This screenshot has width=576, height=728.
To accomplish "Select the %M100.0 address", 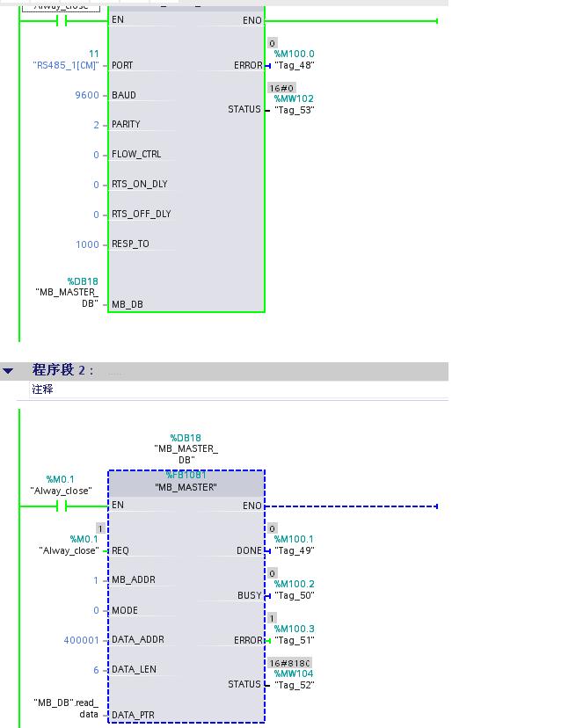I will pyautogui.click(x=294, y=54).
